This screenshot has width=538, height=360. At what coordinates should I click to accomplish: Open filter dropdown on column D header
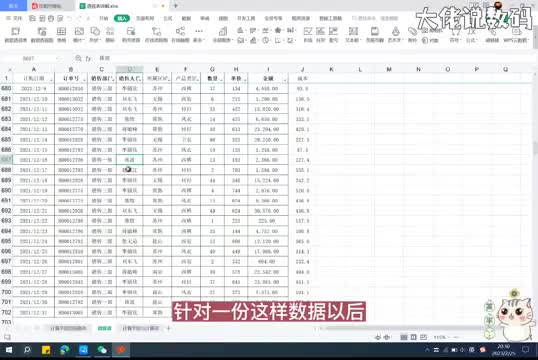coord(139,80)
